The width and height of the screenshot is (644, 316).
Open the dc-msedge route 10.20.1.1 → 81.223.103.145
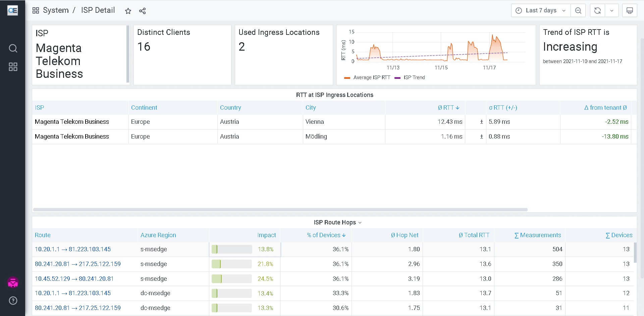click(73, 293)
